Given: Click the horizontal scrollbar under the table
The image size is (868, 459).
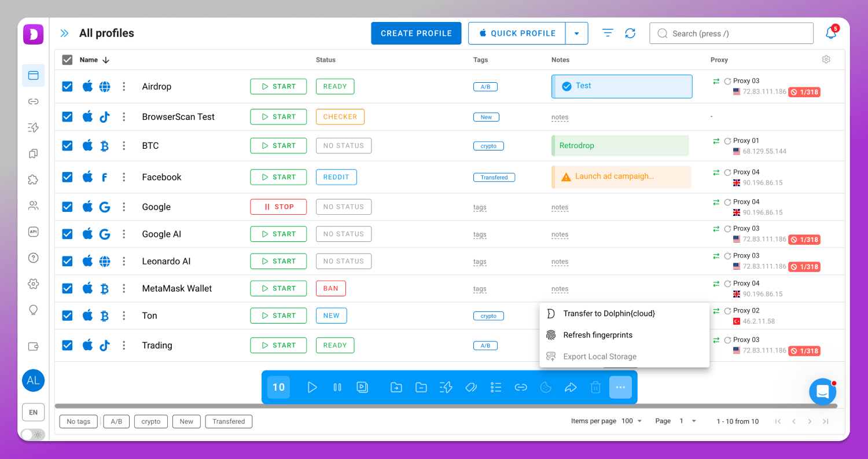Looking at the screenshot, I should [x=446, y=406].
